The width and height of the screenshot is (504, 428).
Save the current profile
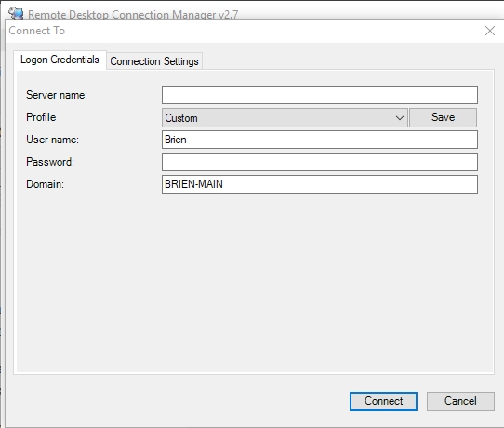[x=443, y=117]
